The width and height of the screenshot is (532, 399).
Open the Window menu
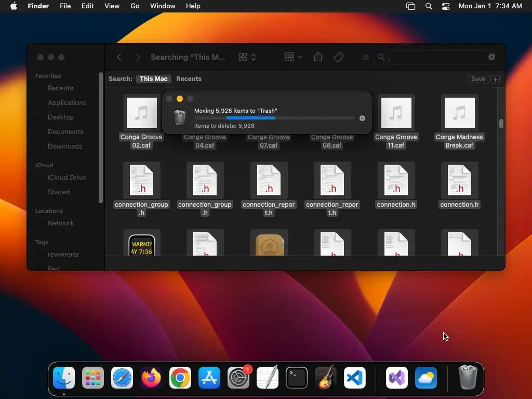tap(163, 6)
